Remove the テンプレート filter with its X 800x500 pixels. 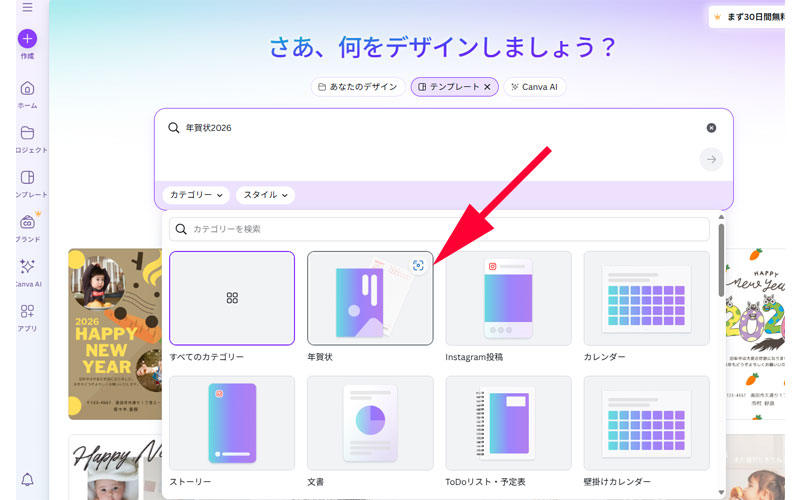click(x=487, y=87)
